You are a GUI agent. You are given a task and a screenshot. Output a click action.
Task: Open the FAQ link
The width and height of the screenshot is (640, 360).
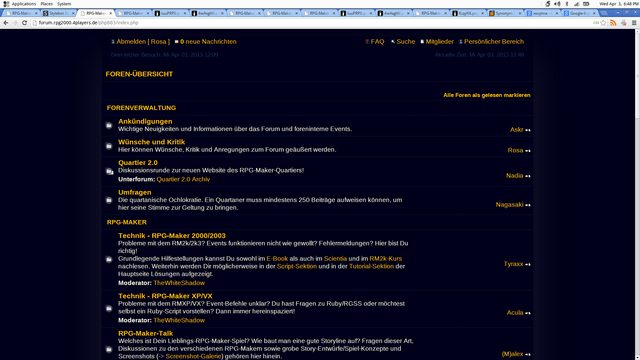[x=377, y=42]
